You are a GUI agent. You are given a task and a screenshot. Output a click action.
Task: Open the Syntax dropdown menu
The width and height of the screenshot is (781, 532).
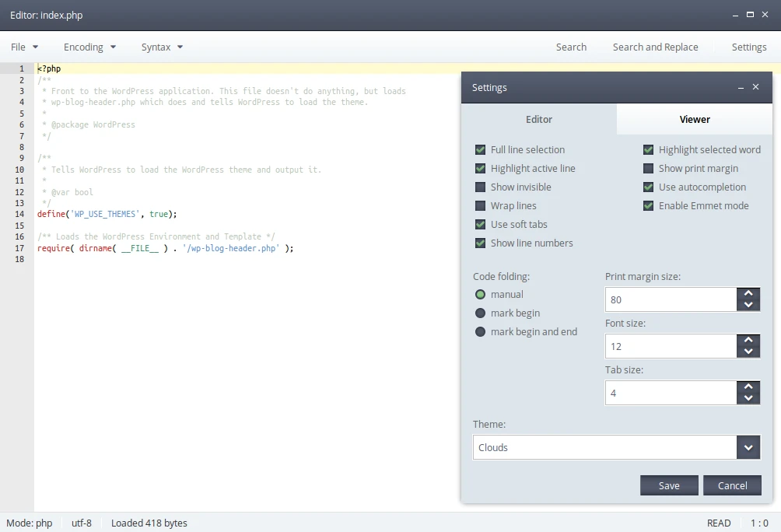(x=161, y=47)
